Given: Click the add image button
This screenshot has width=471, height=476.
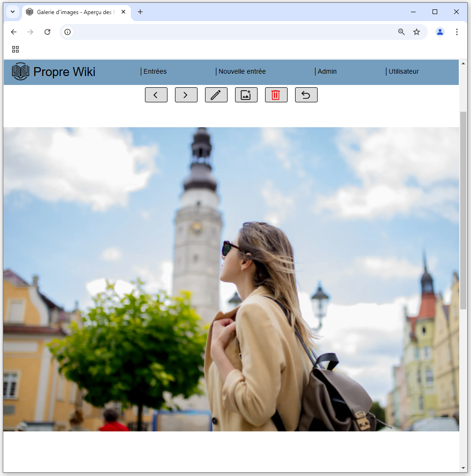Looking at the screenshot, I should [x=246, y=95].
